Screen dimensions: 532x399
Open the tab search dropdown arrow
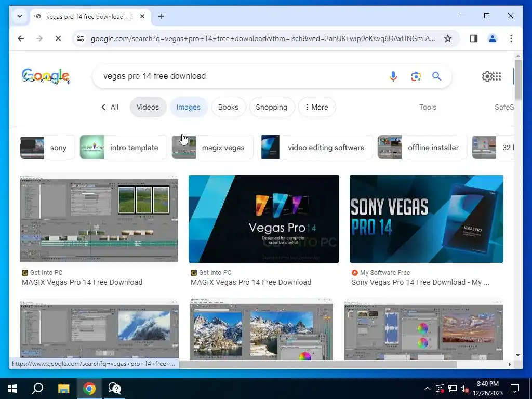(x=20, y=16)
